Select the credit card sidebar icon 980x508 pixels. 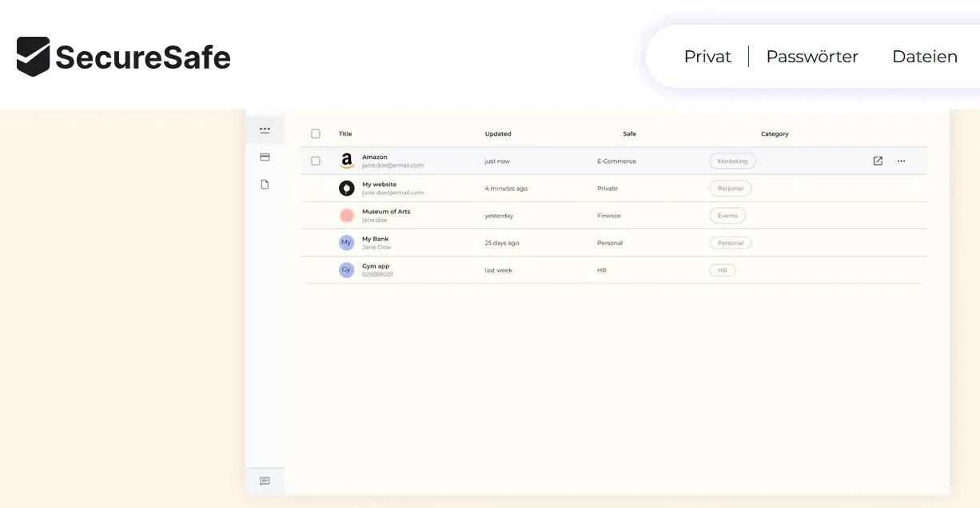[265, 157]
